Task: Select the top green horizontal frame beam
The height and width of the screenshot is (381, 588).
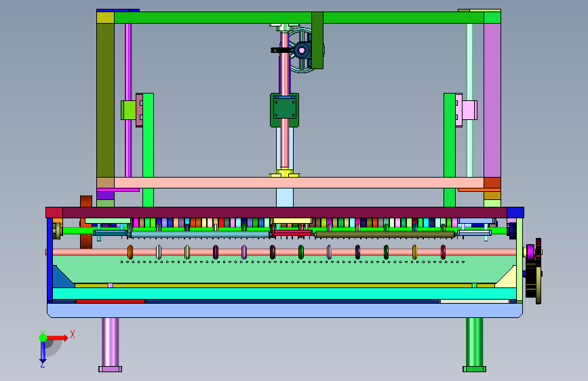Action: [299, 18]
